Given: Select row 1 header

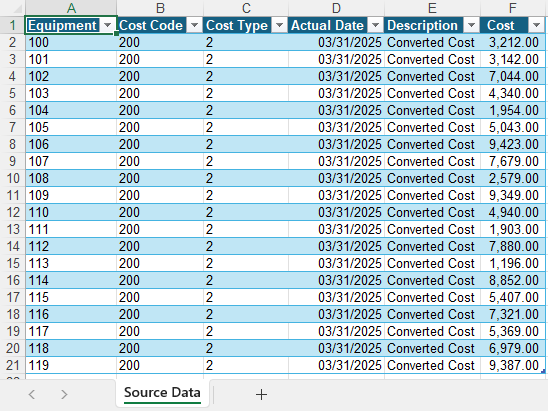Looking at the screenshot, I should 13,25.
